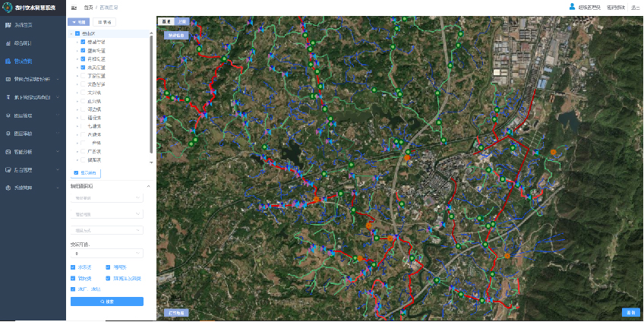Toggle the 璧山区 root checkbox
This screenshot has width=644, height=322.
pyautogui.click(x=77, y=33)
